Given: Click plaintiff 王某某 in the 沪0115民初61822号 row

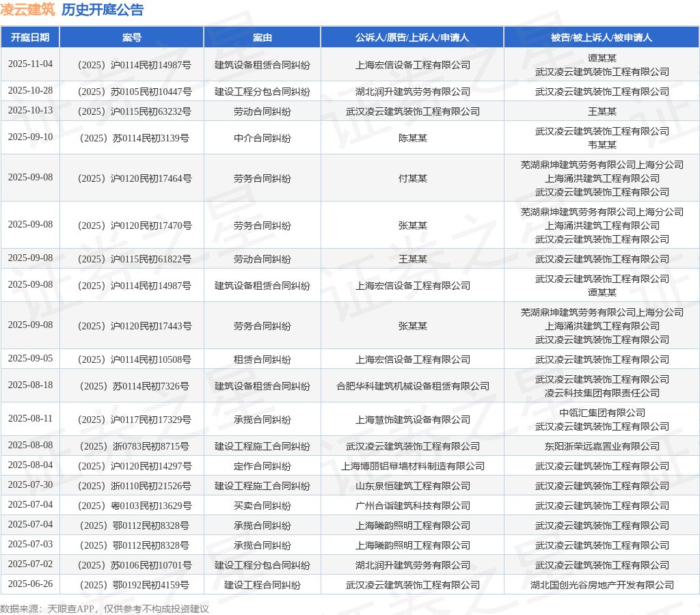Looking at the screenshot, I should coord(412,259).
